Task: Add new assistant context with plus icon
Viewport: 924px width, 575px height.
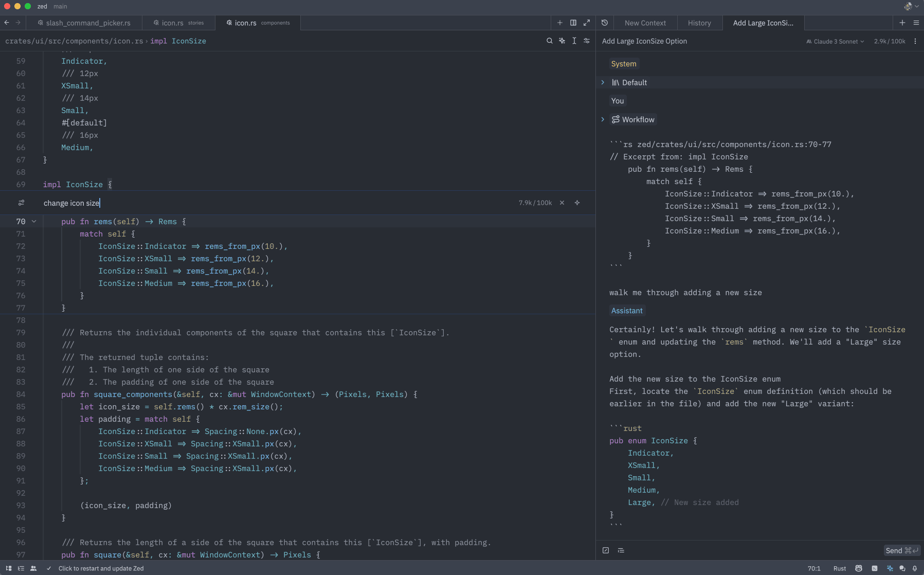Action: 902,23
